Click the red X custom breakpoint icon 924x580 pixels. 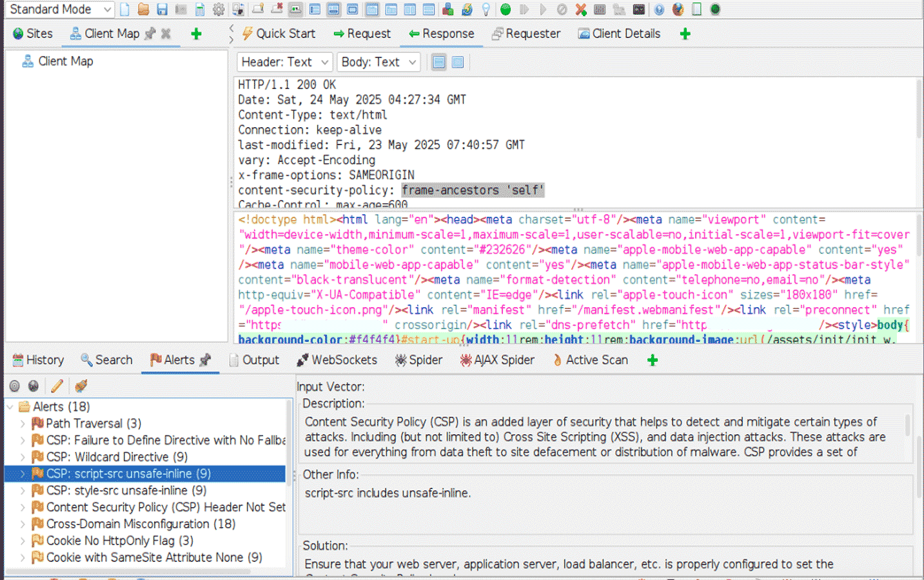click(581, 9)
